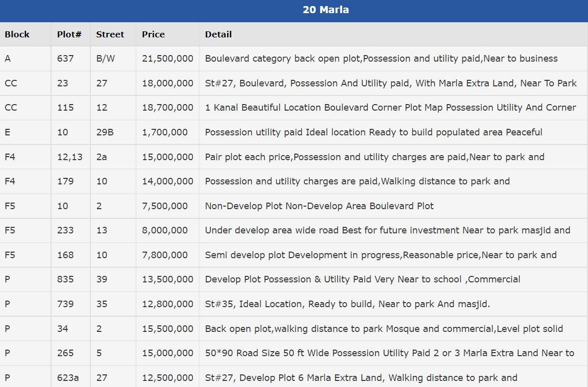Click detail 'Non-Develop Plot Non-Develop Area'
Viewport: 588px width, 387px height.
click(319, 206)
